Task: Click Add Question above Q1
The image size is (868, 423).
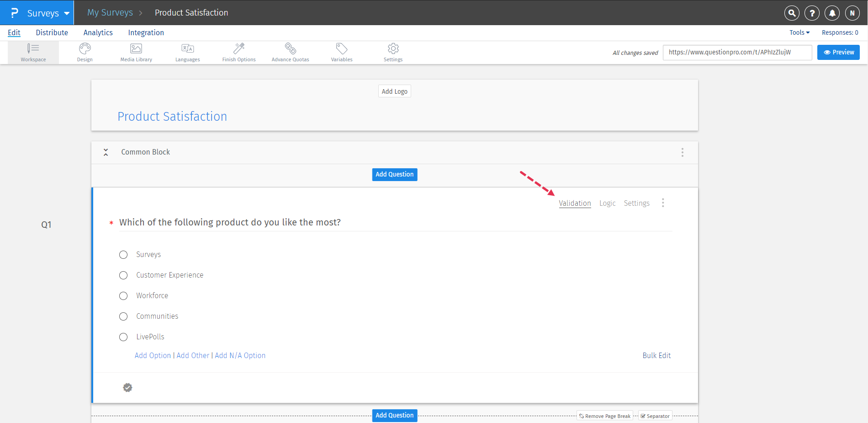Action: click(395, 174)
